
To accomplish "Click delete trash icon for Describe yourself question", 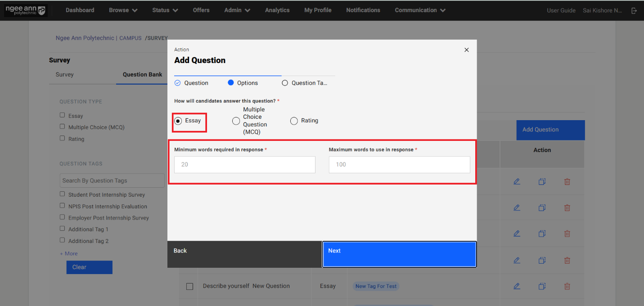I will click(x=567, y=286).
